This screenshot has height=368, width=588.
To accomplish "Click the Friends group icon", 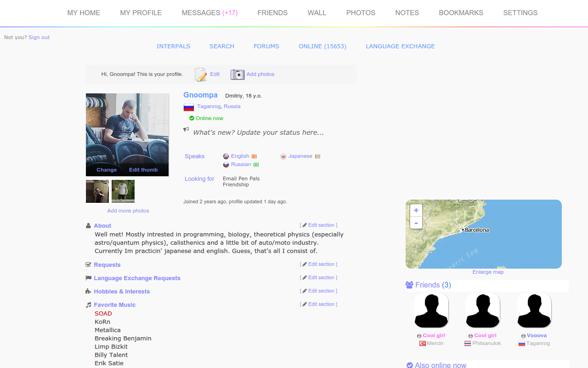I will pyautogui.click(x=409, y=285).
